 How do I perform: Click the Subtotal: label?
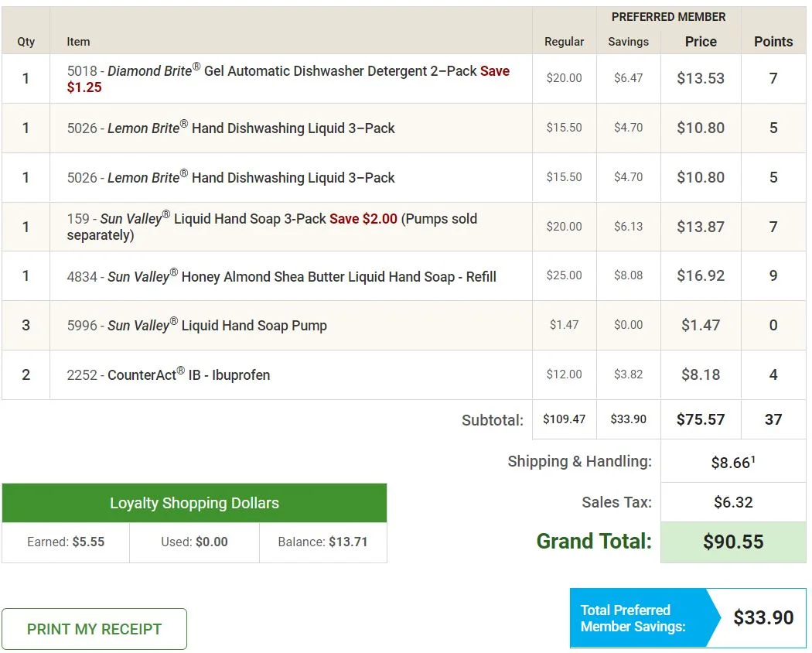click(493, 420)
